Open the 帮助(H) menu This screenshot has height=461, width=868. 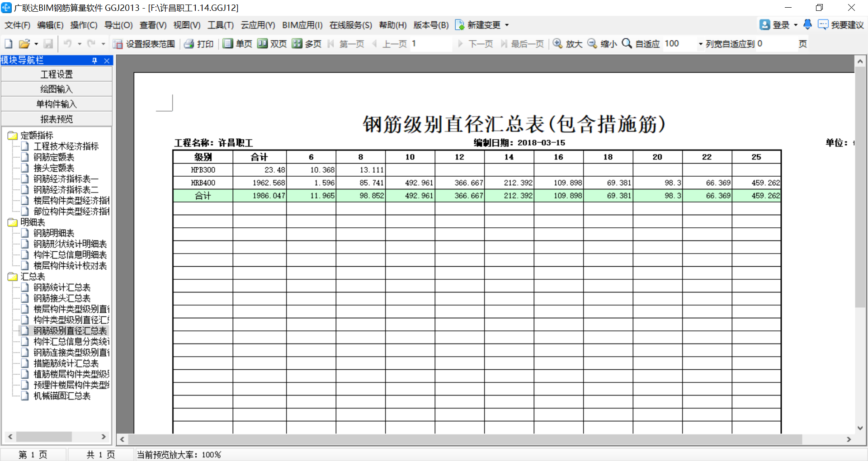pyautogui.click(x=393, y=25)
